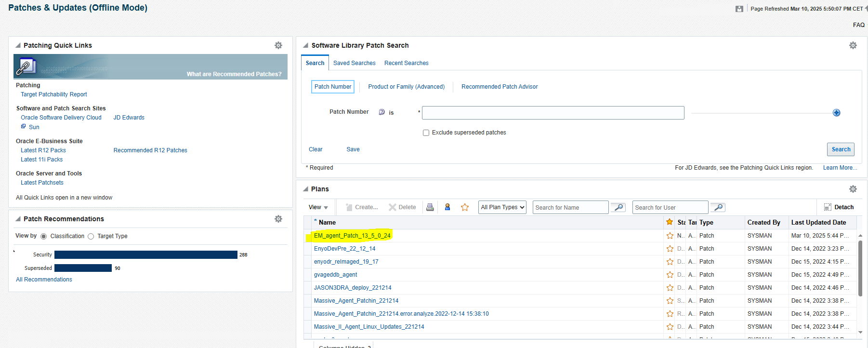
Task: Open the View menu in Plans
Action: [x=318, y=207]
